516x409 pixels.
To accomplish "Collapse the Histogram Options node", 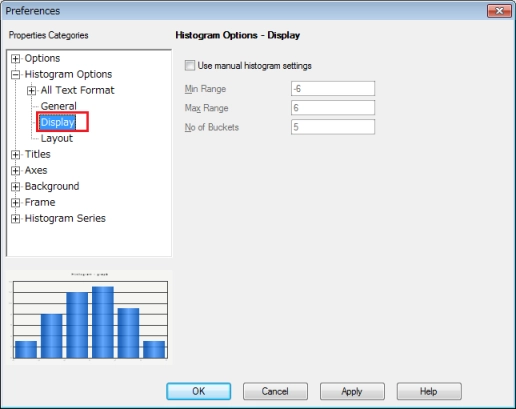I will (15, 75).
